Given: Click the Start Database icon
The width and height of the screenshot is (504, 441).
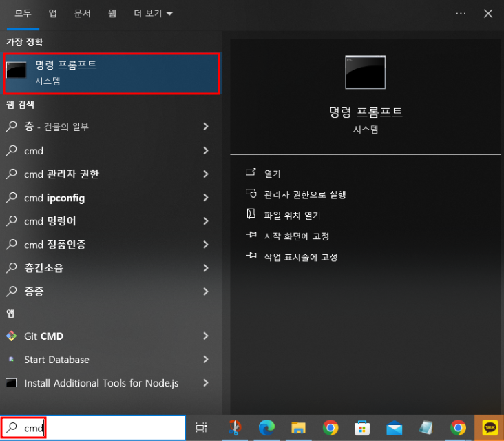Looking at the screenshot, I should pos(11,359).
